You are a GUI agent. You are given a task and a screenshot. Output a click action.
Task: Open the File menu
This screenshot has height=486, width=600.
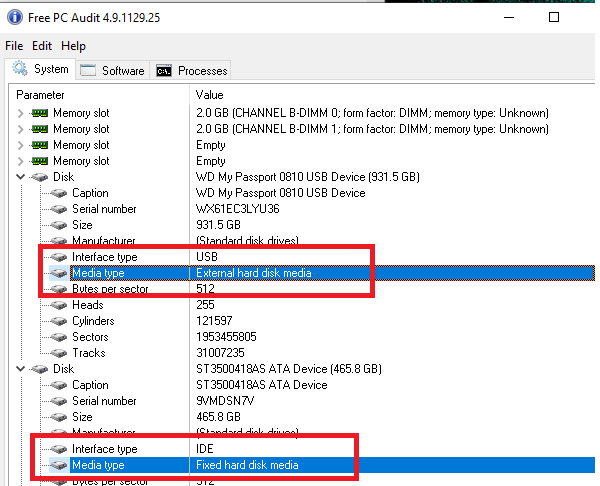click(x=14, y=46)
